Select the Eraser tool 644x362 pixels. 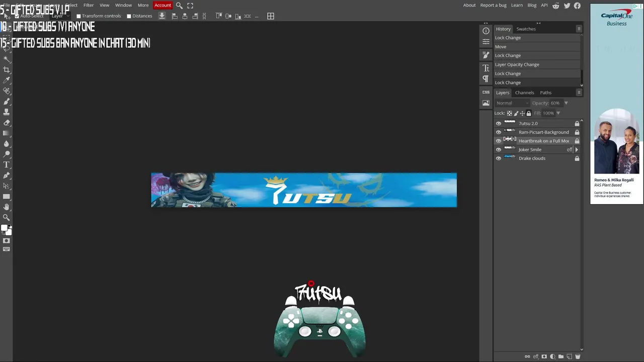[7, 123]
